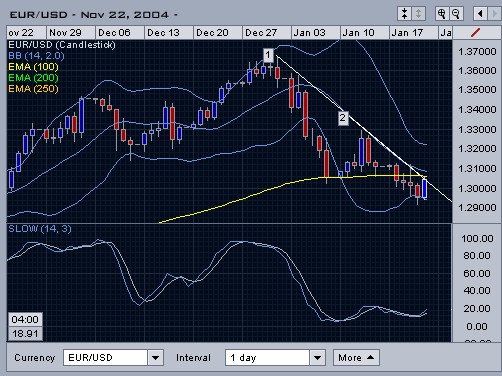This screenshot has height=376, width=502.
Task: Click the Nov 29 date header
Action: click(x=71, y=33)
